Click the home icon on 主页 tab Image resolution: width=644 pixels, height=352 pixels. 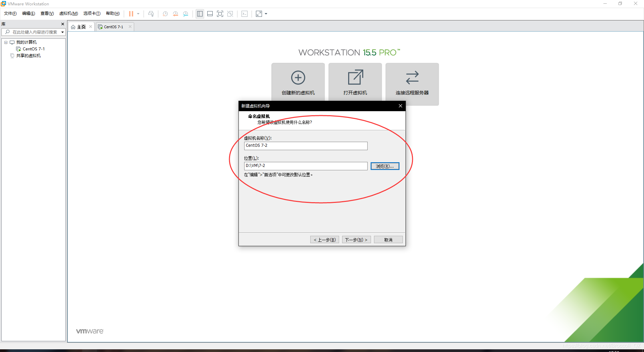[73, 27]
